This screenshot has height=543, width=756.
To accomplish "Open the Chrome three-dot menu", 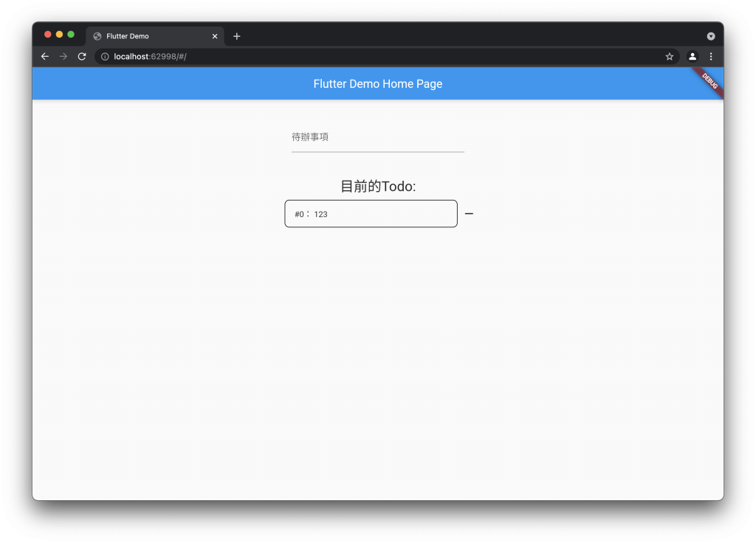I will pos(711,56).
